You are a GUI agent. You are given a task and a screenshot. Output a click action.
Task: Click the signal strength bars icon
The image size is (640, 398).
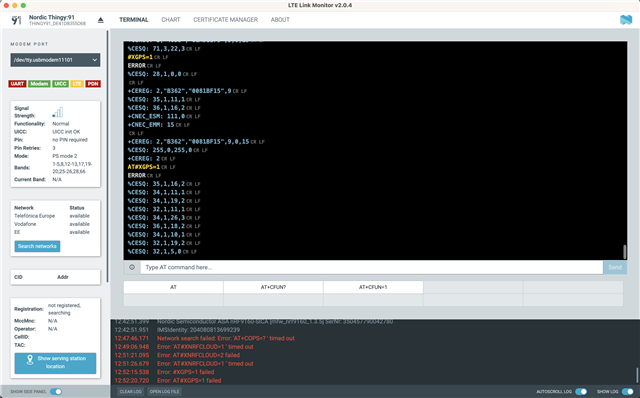[x=58, y=112]
